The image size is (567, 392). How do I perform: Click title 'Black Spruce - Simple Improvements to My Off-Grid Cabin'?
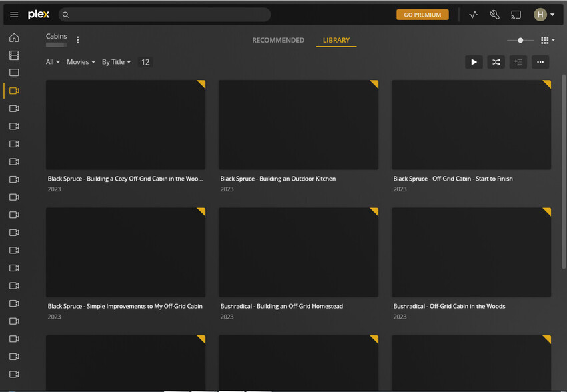(x=125, y=306)
